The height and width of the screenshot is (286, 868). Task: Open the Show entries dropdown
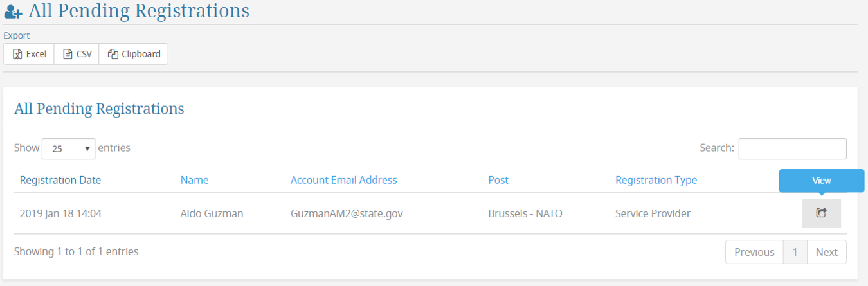(x=68, y=148)
